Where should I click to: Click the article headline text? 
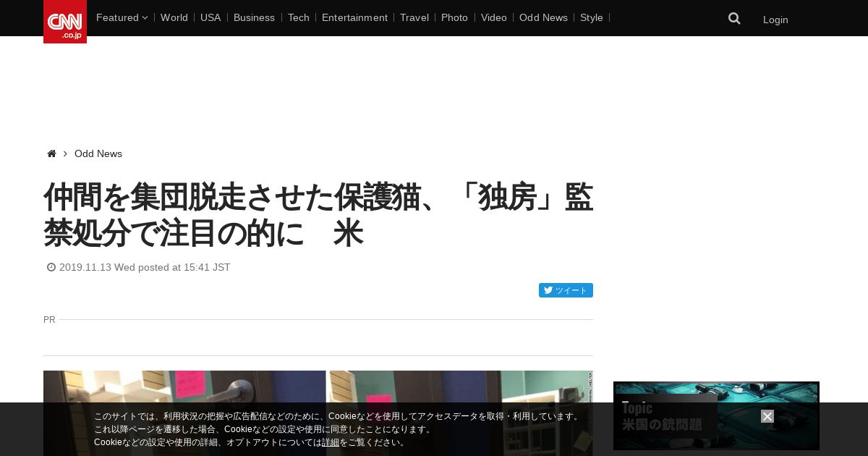[x=318, y=215]
